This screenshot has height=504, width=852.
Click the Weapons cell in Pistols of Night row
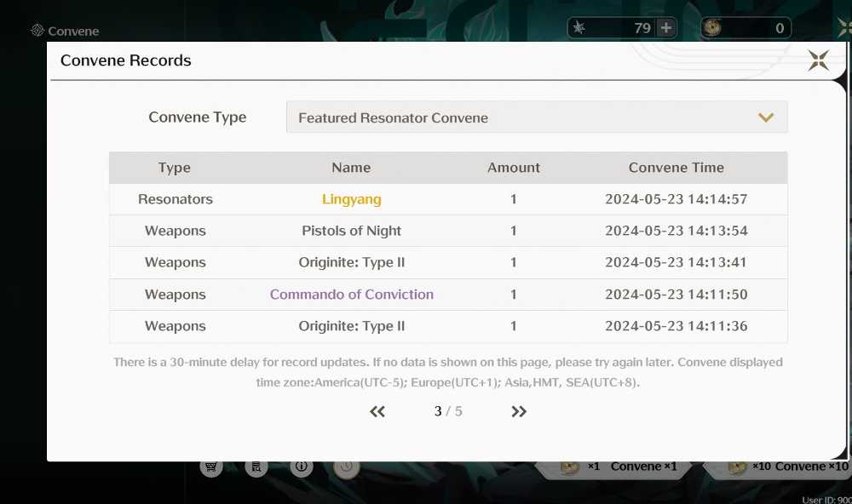pos(176,231)
